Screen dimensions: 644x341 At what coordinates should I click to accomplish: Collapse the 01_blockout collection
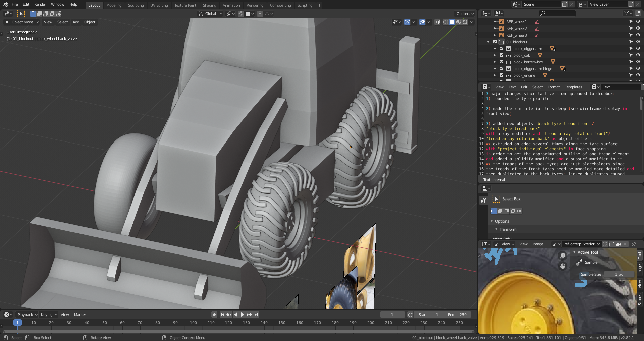488,42
